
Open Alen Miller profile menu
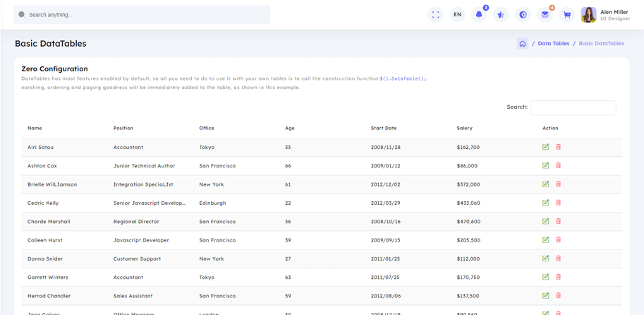pos(605,15)
